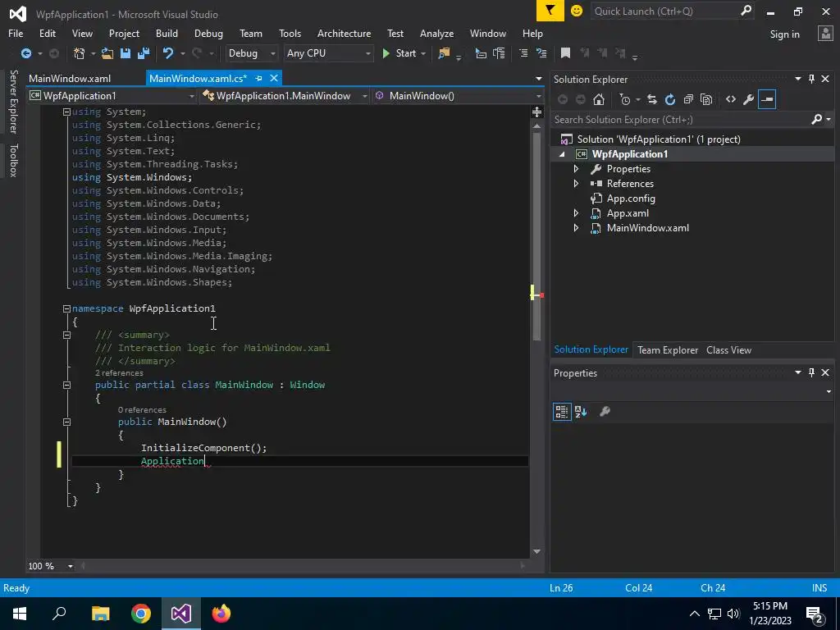Image resolution: width=840 pixels, height=630 pixels.
Task: Switch to the MainWindow.xaml tab
Action: (70, 78)
